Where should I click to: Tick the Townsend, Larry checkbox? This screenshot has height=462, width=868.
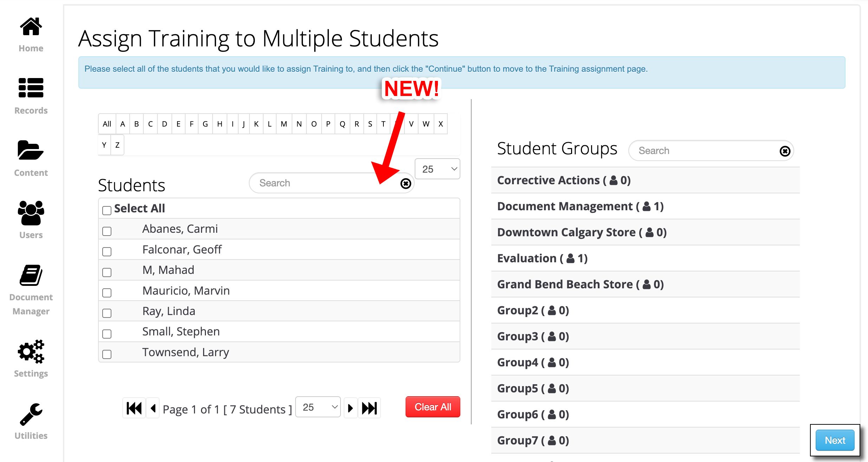pyautogui.click(x=107, y=354)
